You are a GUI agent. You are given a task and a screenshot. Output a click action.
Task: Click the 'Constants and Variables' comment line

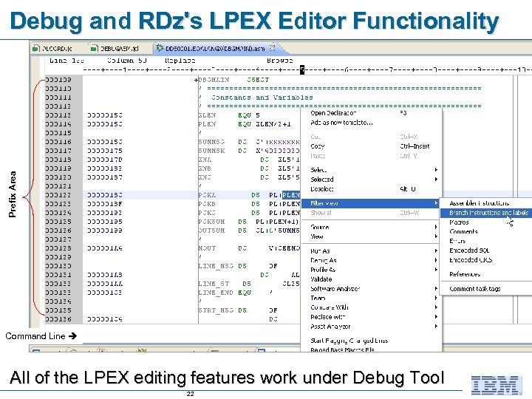pyautogui.click(x=262, y=98)
